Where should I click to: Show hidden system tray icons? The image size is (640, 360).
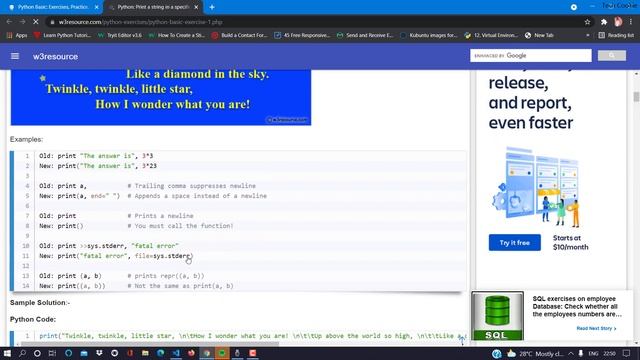click(x=571, y=353)
